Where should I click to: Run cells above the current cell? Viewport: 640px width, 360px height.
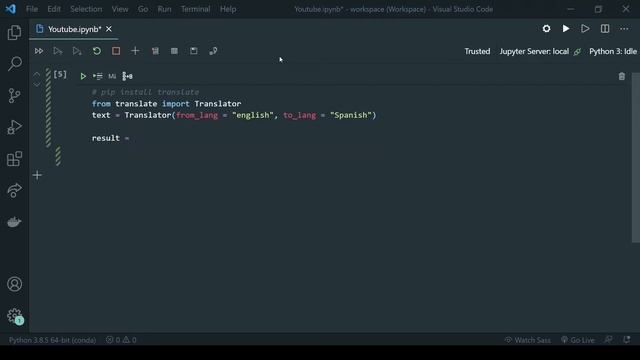pos(58,51)
